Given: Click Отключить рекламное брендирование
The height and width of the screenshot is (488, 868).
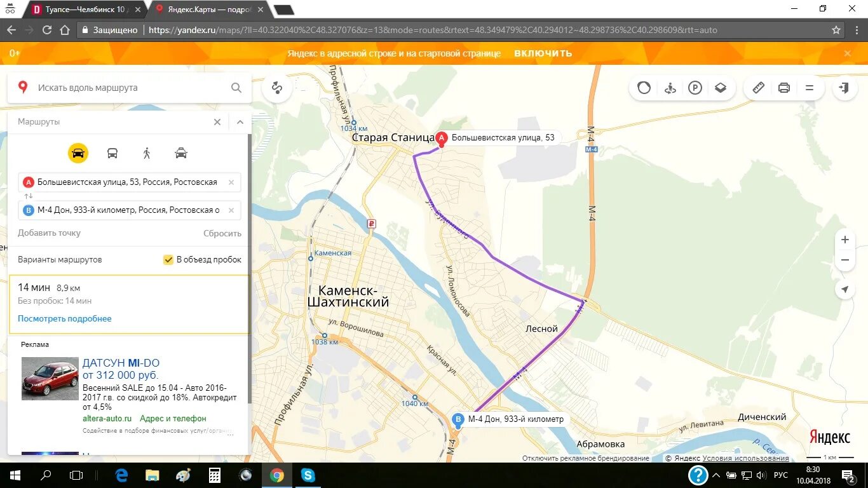Looking at the screenshot, I should [586, 458].
